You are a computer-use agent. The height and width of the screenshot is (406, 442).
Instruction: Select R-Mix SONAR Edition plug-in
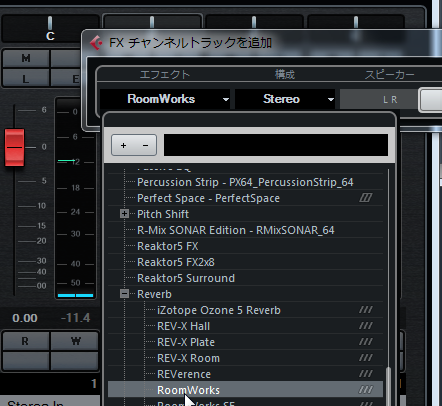pyautogui.click(x=236, y=230)
